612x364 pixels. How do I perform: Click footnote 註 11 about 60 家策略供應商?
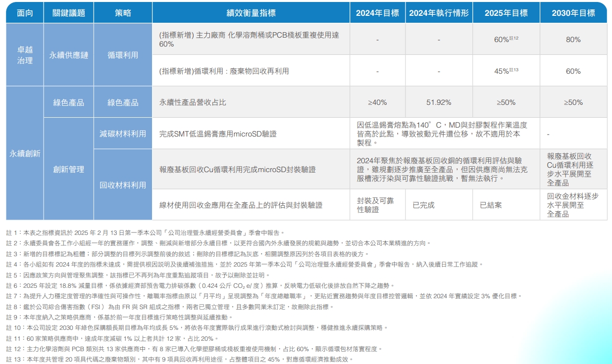click(x=112, y=338)
